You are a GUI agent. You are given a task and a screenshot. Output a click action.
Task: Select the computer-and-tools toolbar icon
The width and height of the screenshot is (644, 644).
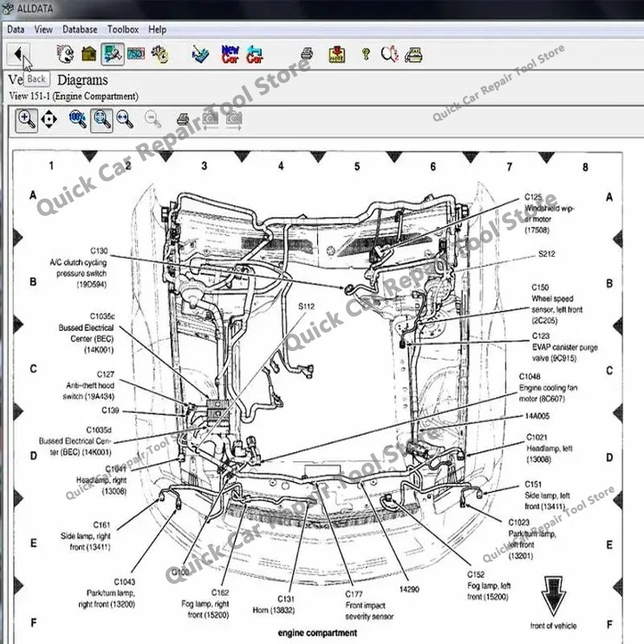point(113,54)
